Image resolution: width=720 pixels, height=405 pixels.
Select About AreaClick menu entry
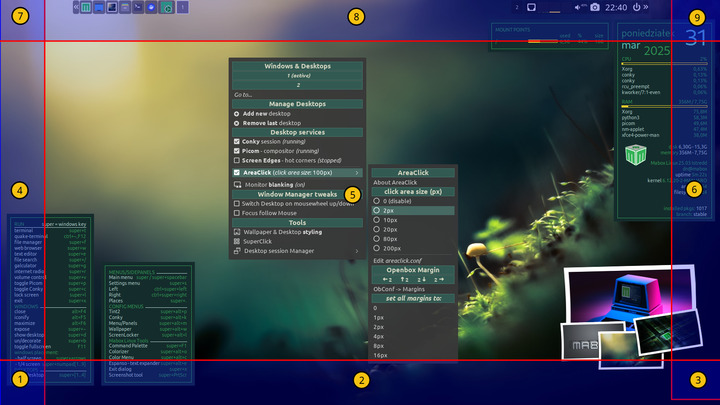(395, 182)
